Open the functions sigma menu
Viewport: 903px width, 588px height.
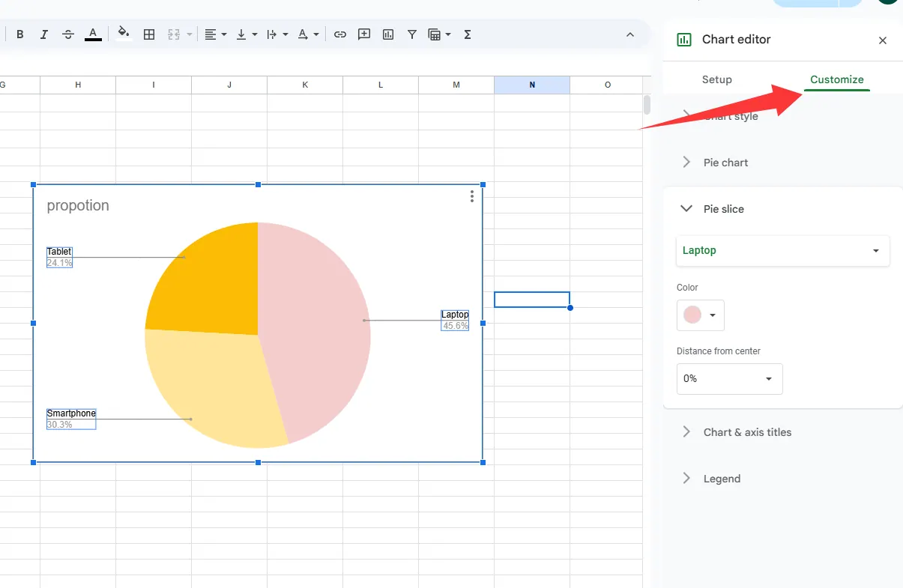pyautogui.click(x=468, y=34)
